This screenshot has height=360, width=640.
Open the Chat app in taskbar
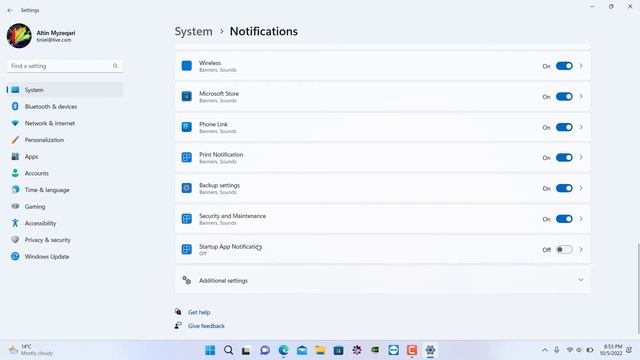coord(265,350)
